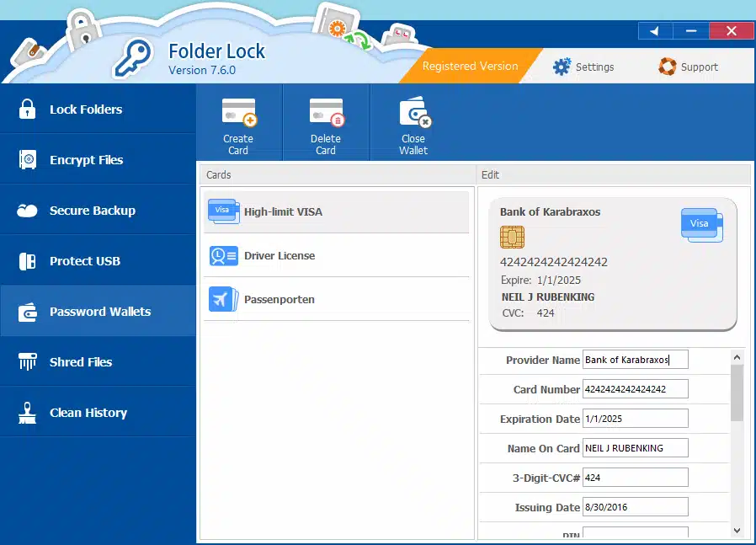Click the Shred Files shredder icon
Screen dimensions: 756x545
(28, 362)
